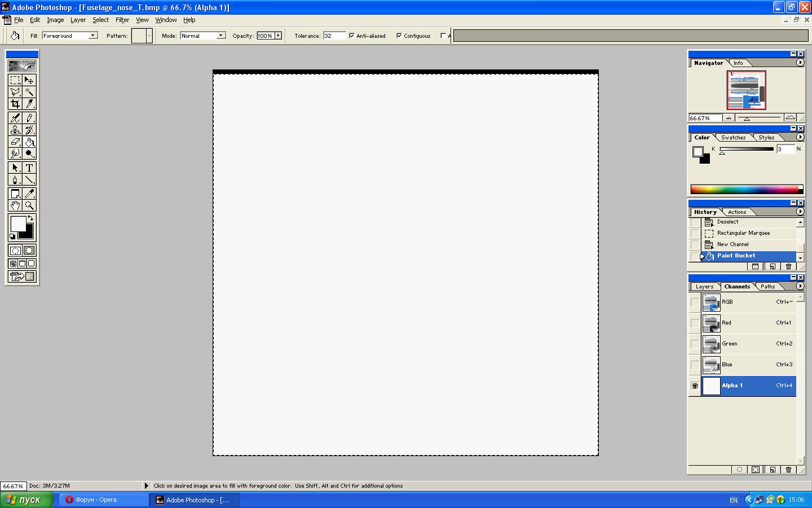Switch to the Layers tab
The height and width of the screenshot is (508, 812).
point(704,287)
